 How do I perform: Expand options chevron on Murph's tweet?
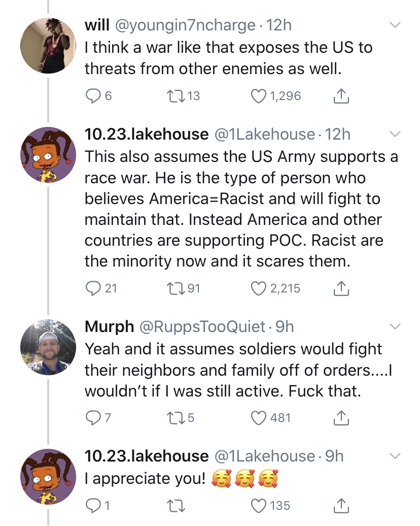click(x=395, y=326)
